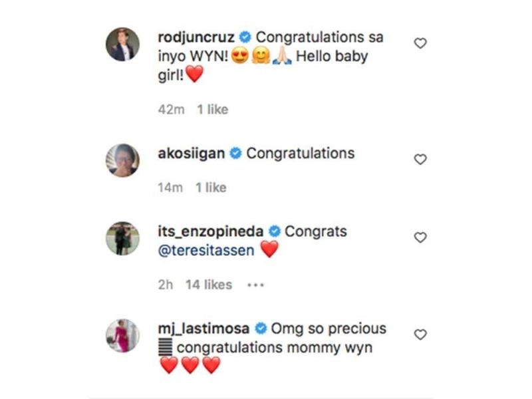View the 1 like on akosiigan's comment

(x=211, y=188)
